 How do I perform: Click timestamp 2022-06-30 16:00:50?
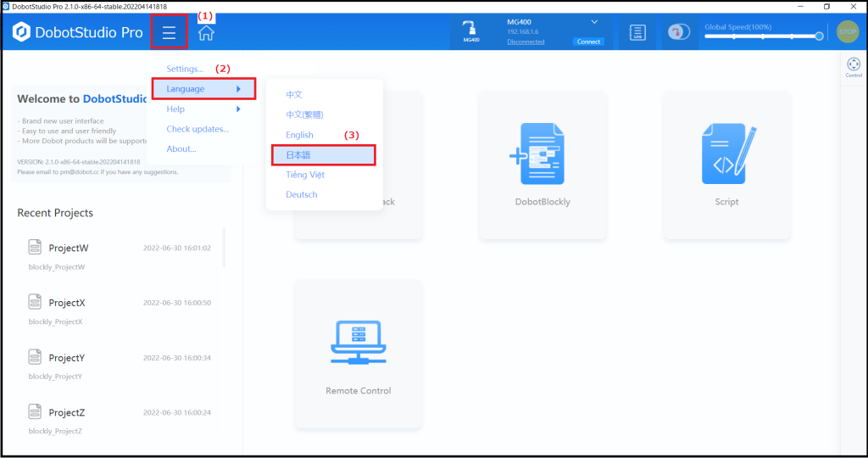177,303
